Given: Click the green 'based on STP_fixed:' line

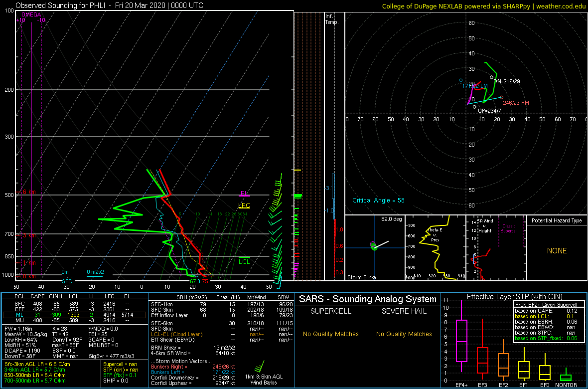Looking at the screenshot, I should pos(546,339).
